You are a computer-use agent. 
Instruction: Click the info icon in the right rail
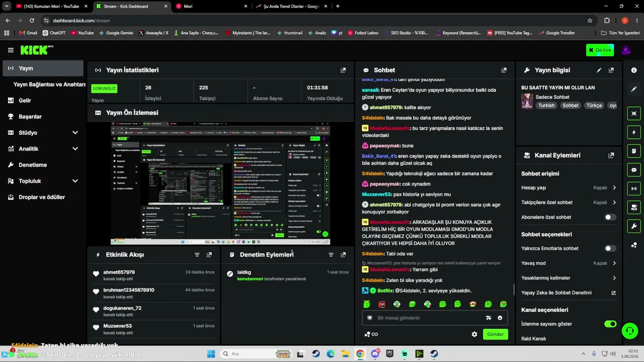[634, 70]
